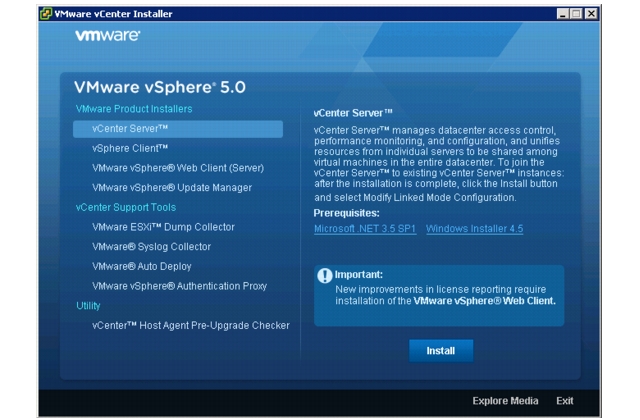640x420 pixels.
Task: Select vSphere Client™ installer entry
Action: coord(130,148)
